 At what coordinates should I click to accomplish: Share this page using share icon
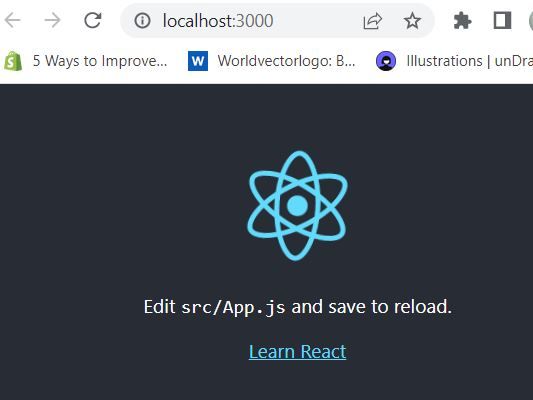pyautogui.click(x=373, y=21)
